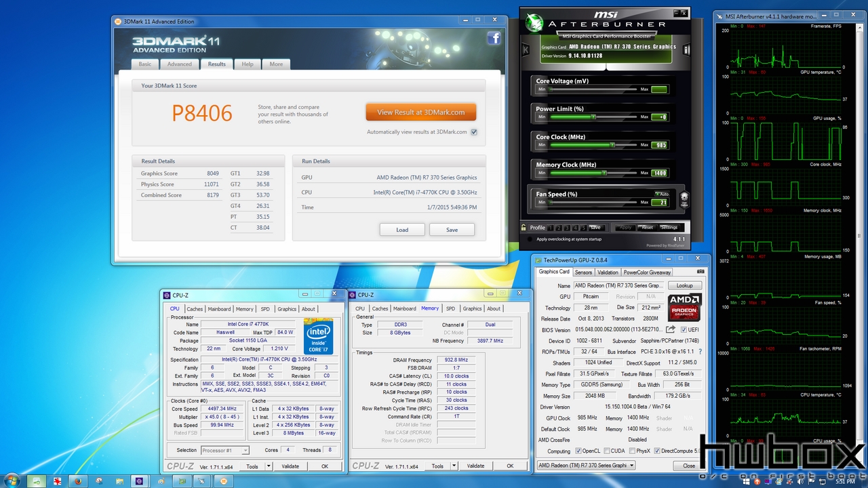Toggle Apply overclocking at system startup
The height and width of the screenshot is (488, 868).
point(529,239)
